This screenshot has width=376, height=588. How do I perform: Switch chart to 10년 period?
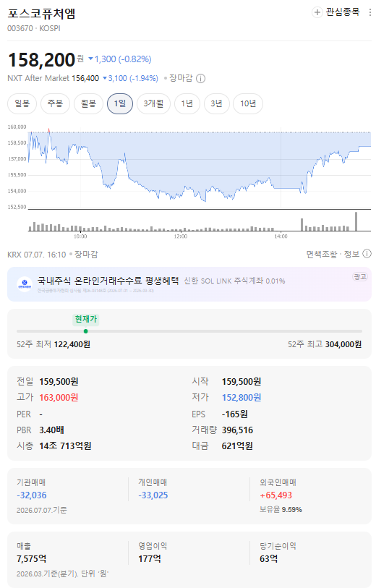(x=248, y=103)
